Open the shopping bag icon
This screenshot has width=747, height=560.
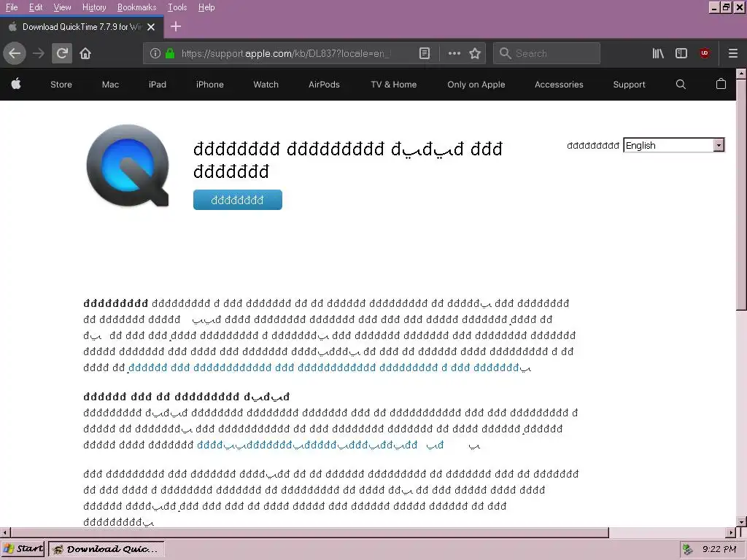[721, 84]
